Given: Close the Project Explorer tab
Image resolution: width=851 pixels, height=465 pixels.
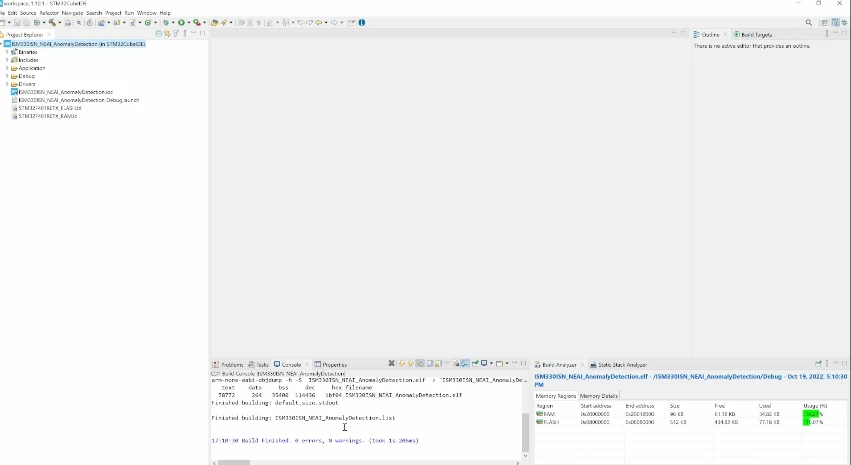Looking at the screenshot, I should tap(49, 35).
